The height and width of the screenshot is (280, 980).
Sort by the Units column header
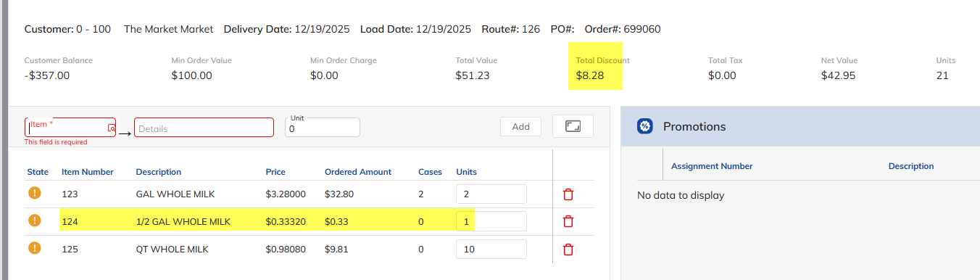click(x=466, y=172)
